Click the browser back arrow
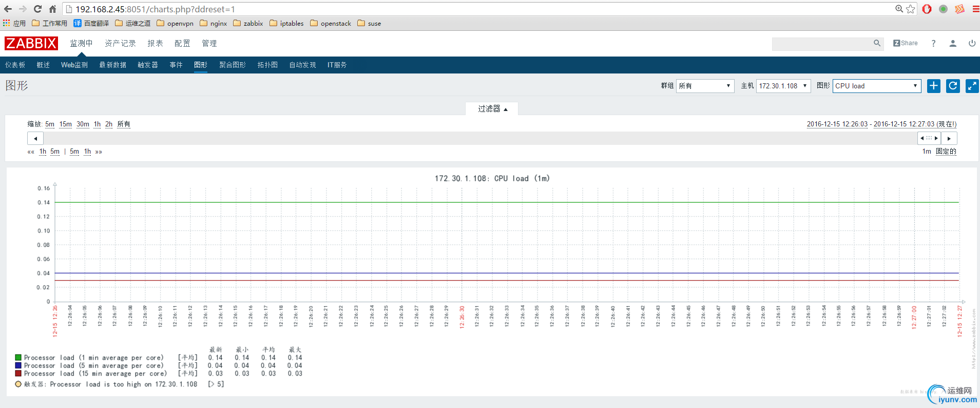The image size is (980, 408). (8, 9)
